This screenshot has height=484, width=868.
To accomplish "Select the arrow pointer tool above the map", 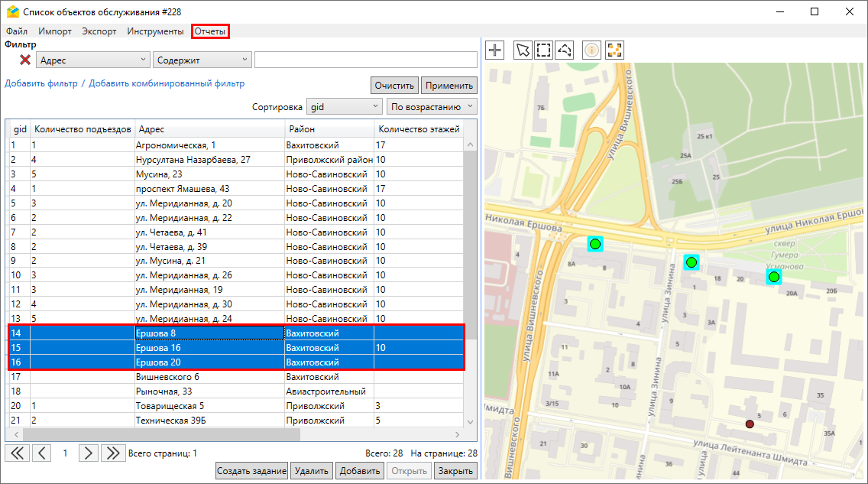I will 523,50.
